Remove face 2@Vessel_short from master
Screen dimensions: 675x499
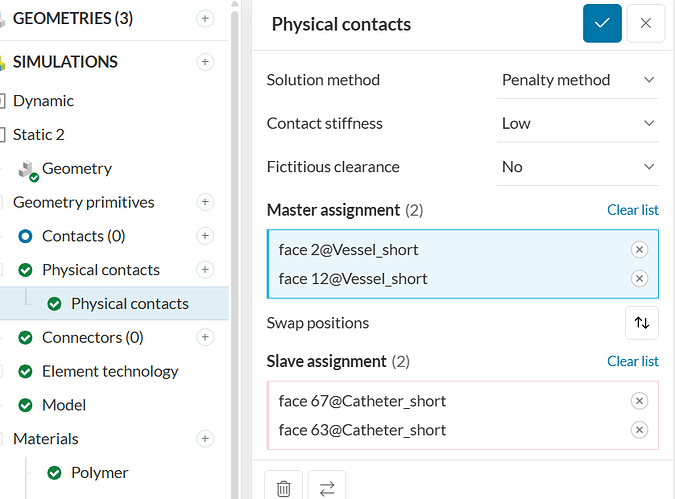tap(640, 250)
